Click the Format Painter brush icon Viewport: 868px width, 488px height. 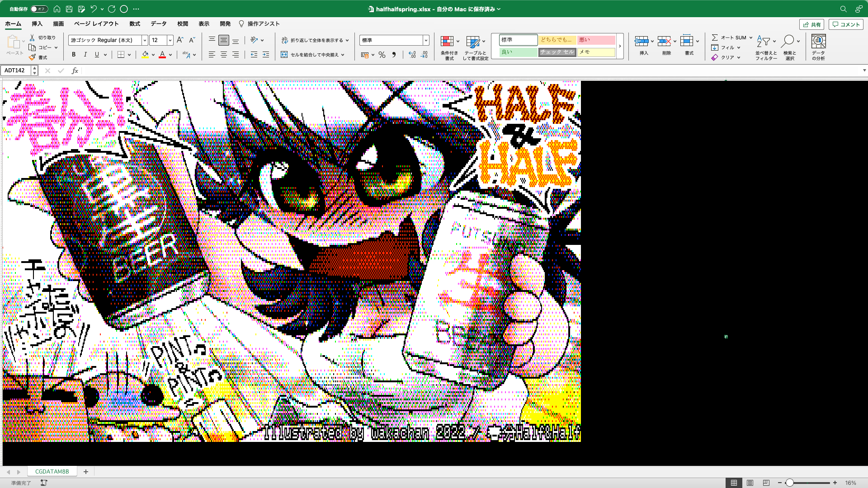coord(32,57)
